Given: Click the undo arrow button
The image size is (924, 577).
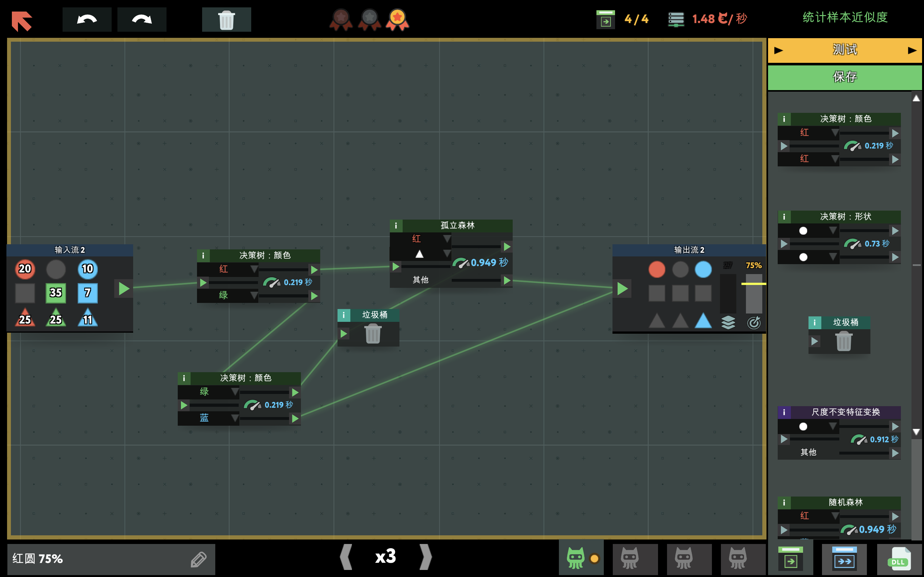Looking at the screenshot, I should (x=87, y=20).
